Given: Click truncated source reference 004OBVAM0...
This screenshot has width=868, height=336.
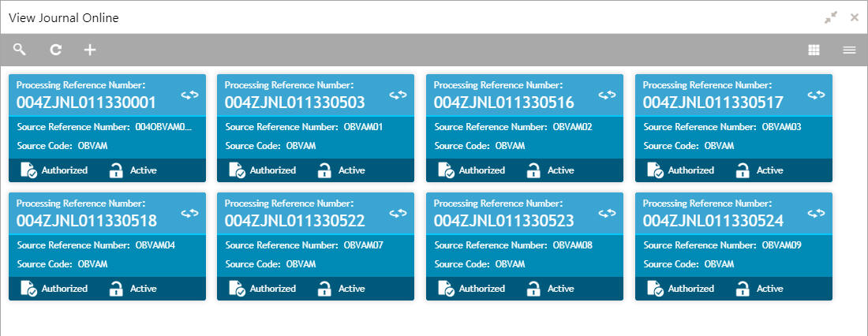Looking at the screenshot, I should pyautogui.click(x=164, y=127).
